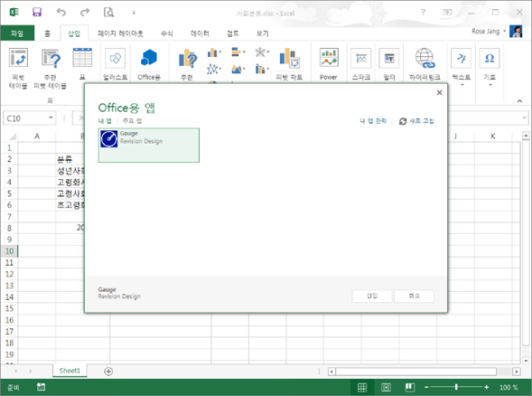Image resolution: width=532 pixels, height=396 pixels.
Task: Click 새로 고침 to refresh apps
Action: pos(416,121)
